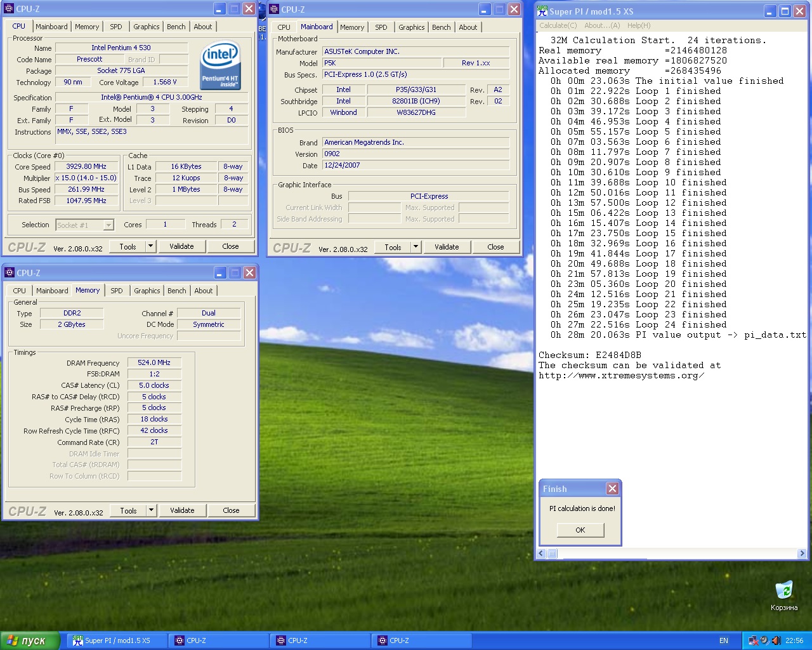Screen dimensions: 812x650
Task: Click the EN language indicator
Action: 724,640
